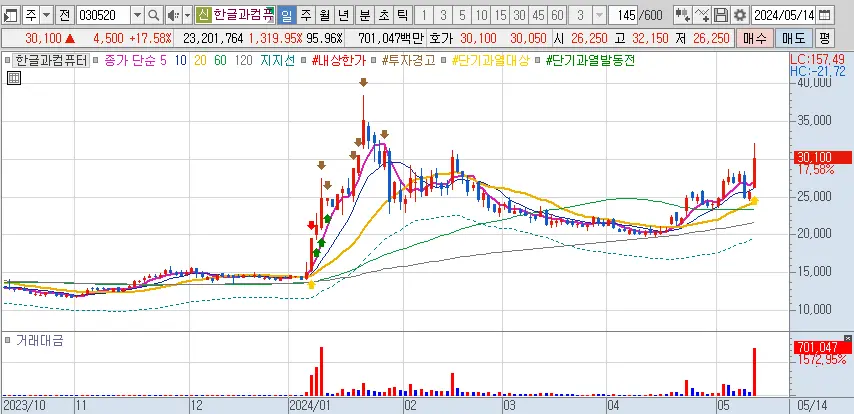Open the 주 market type dropdown arrow
The image size is (854, 414).
(x=47, y=15)
